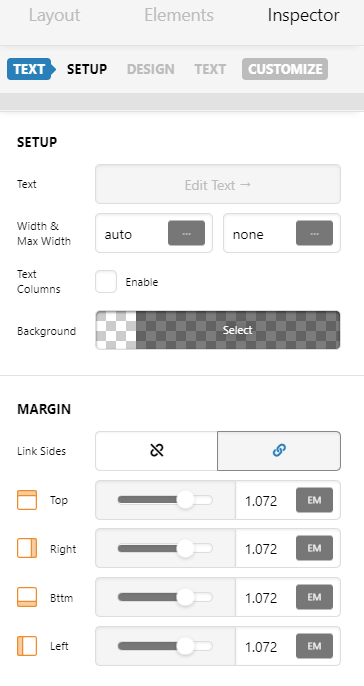Select the linked sides chain icon
364x686 pixels.
(x=279, y=451)
